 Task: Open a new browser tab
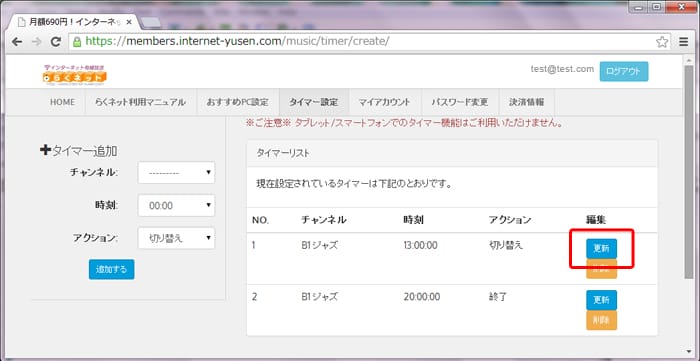(151, 22)
